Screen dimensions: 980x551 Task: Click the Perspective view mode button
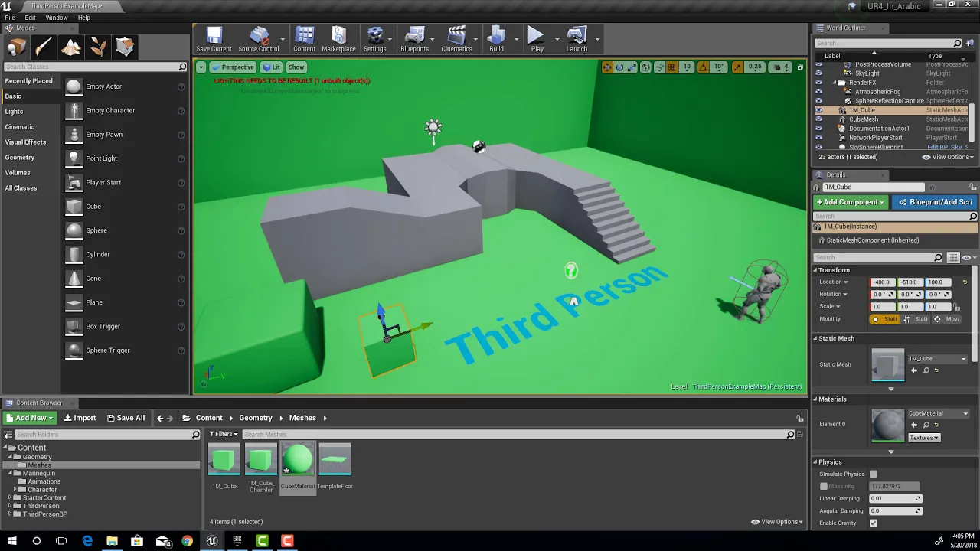pyautogui.click(x=233, y=67)
